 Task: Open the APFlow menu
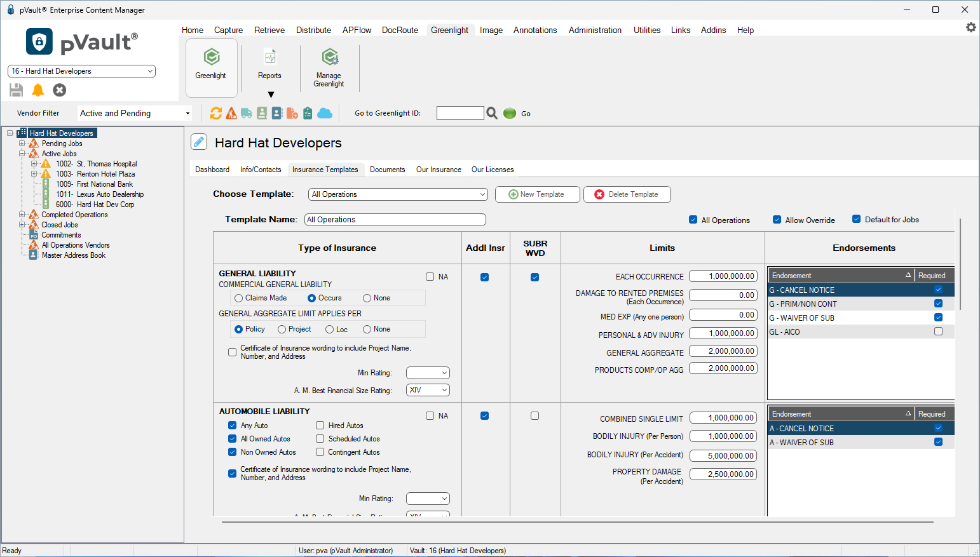(x=357, y=30)
